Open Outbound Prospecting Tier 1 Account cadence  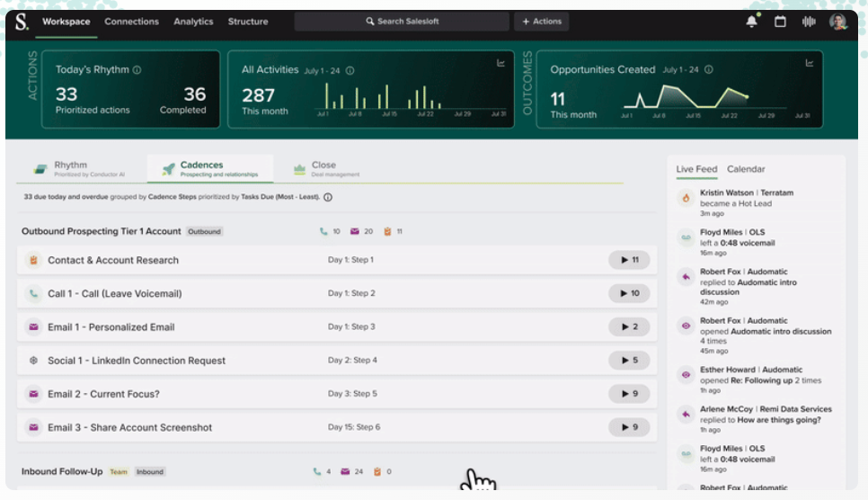[102, 231]
